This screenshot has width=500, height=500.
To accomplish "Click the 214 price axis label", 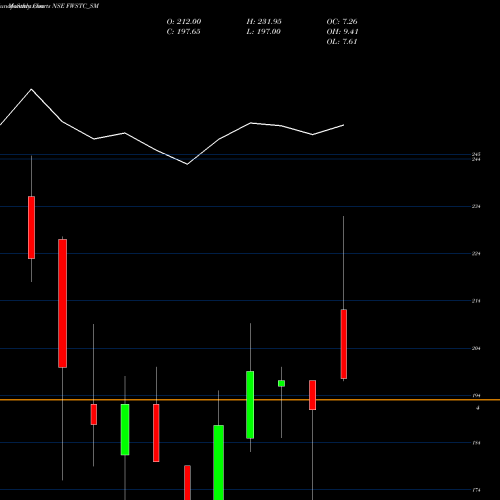I will (x=476, y=301).
